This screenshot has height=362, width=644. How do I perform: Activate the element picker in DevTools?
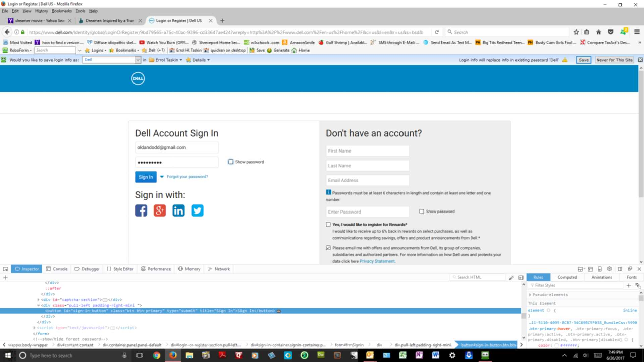(x=5, y=269)
